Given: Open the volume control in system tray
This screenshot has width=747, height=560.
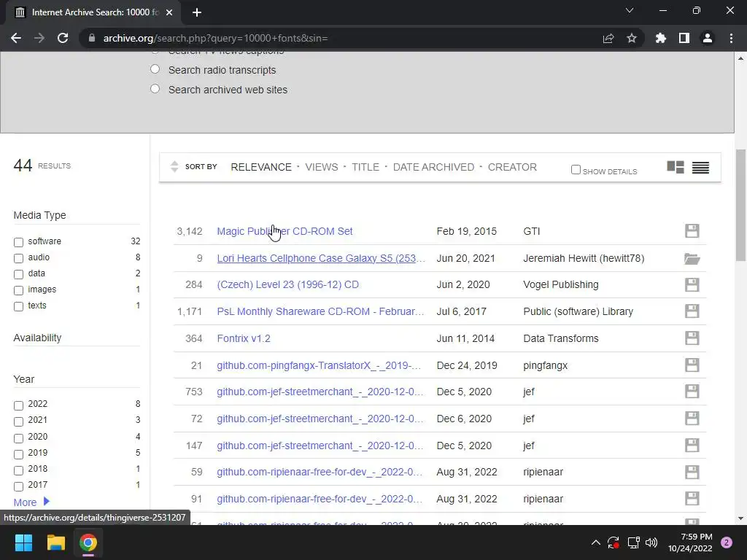Looking at the screenshot, I should (651, 542).
